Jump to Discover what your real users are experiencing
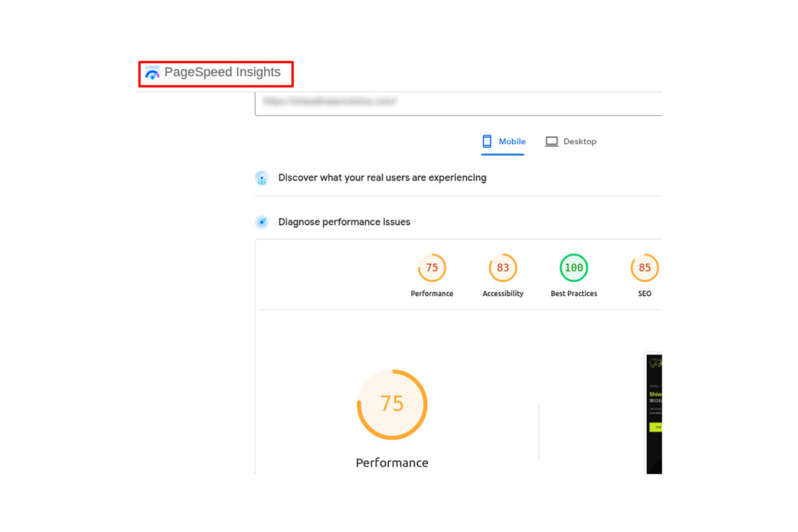The width and height of the screenshot is (798, 532). pyautogui.click(x=382, y=178)
